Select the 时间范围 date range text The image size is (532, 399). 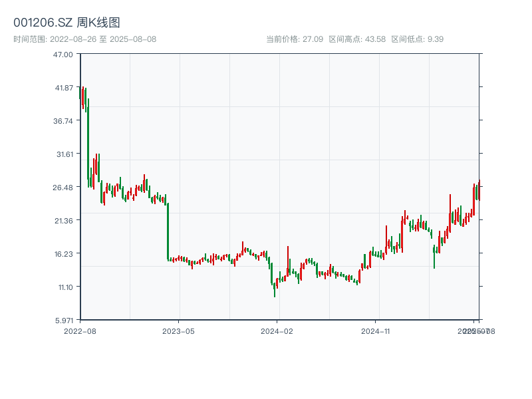pos(85,39)
